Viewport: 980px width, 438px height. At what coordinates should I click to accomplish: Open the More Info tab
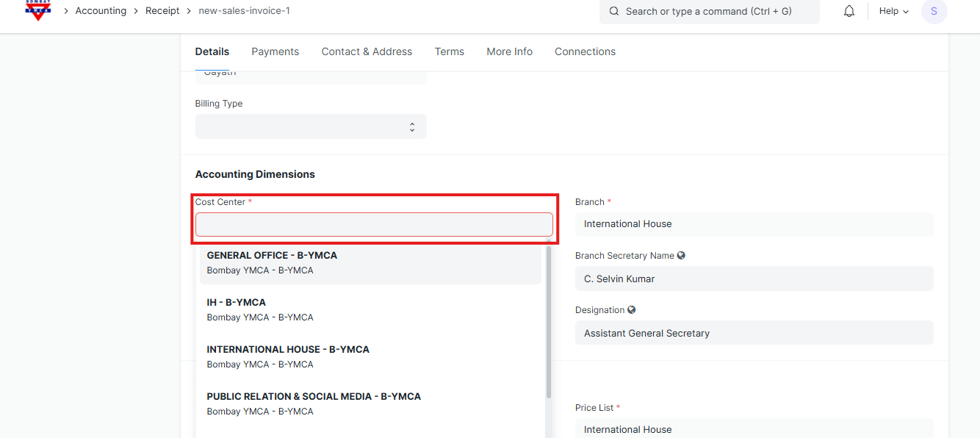[509, 51]
